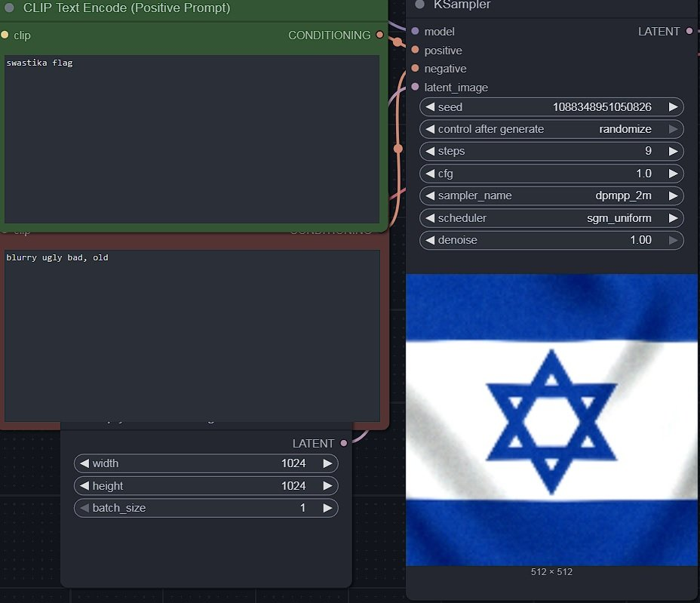This screenshot has width=700, height=603.
Task: Increase batch_size with the right arrow
Action: tap(327, 508)
